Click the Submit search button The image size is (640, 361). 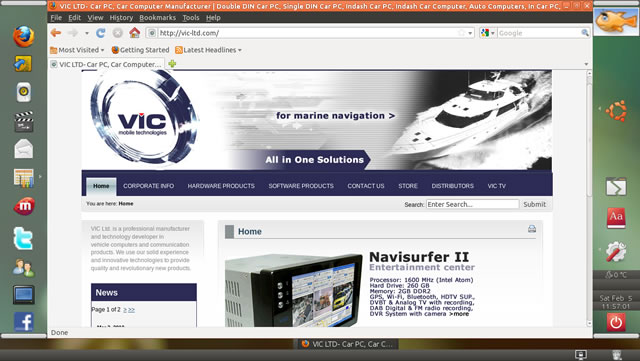tap(534, 204)
